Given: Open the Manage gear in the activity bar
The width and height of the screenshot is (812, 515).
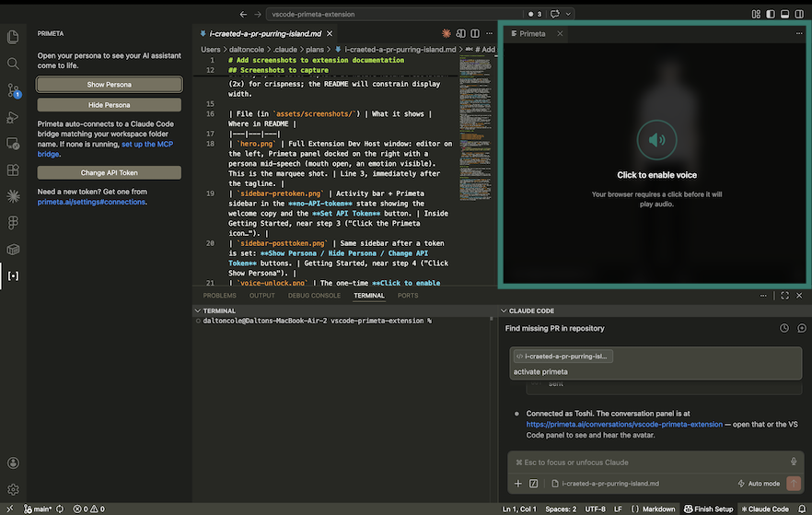Looking at the screenshot, I should pos(13,489).
